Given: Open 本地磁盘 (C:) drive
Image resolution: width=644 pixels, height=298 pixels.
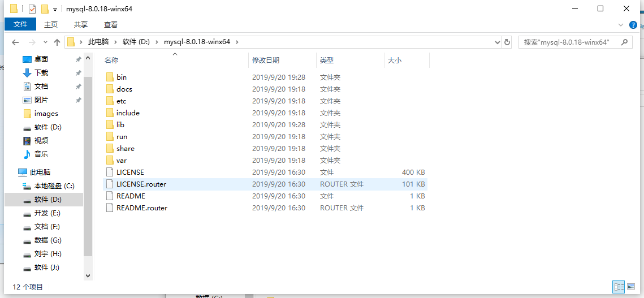Looking at the screenshot, I should (54, 186).
